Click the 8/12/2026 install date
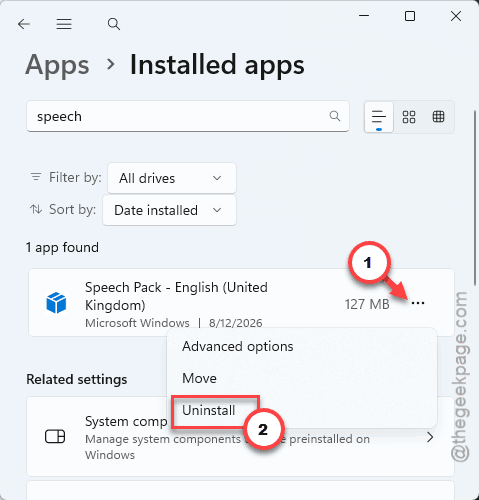This screenshot has width=479, height=500. tap(236, 323)
